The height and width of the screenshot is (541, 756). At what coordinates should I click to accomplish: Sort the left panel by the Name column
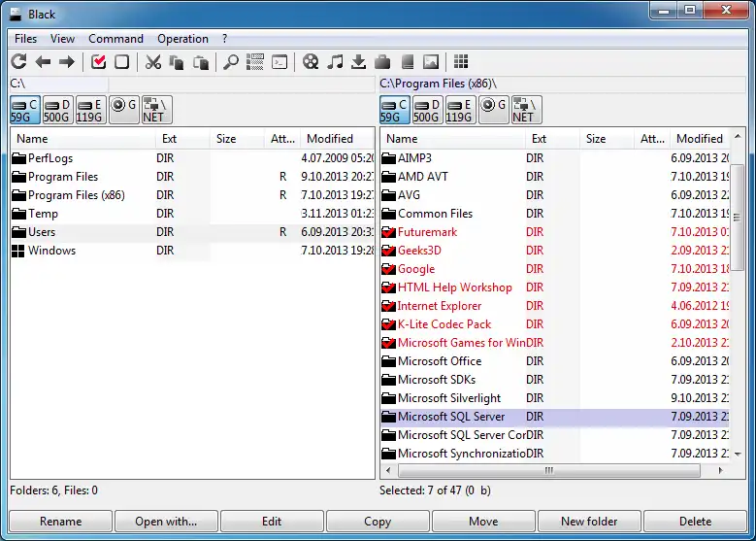coord(82,139)
